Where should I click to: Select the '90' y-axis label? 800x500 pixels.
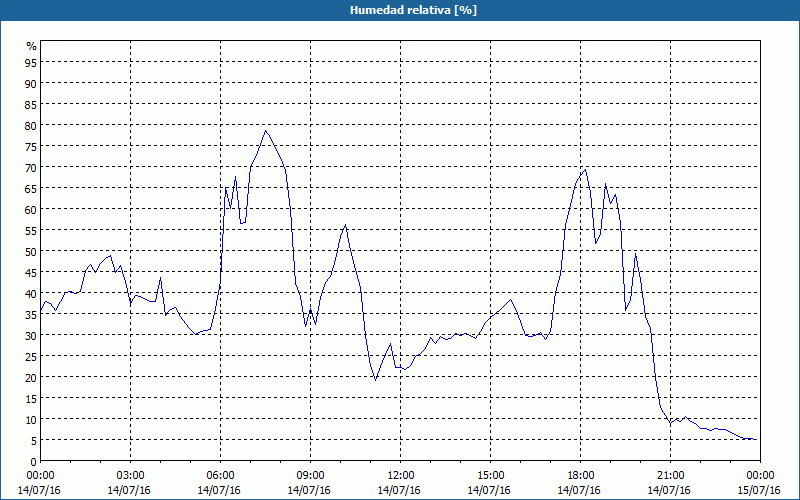point(31,83)
